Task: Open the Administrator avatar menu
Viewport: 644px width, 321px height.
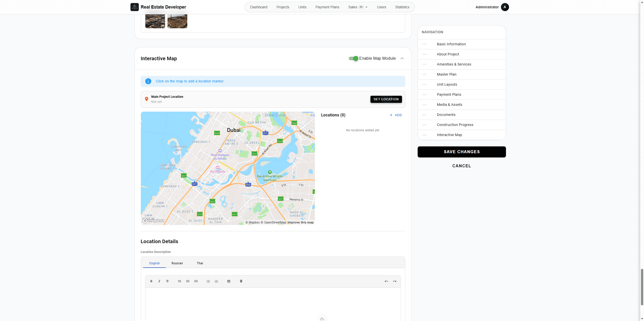Action: (505, 7)
